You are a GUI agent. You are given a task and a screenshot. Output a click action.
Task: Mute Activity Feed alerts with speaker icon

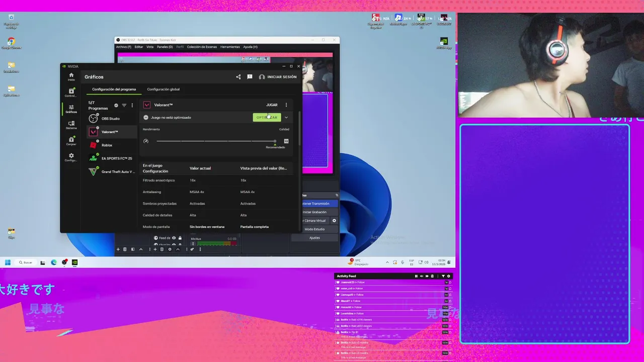coord(422,276)
